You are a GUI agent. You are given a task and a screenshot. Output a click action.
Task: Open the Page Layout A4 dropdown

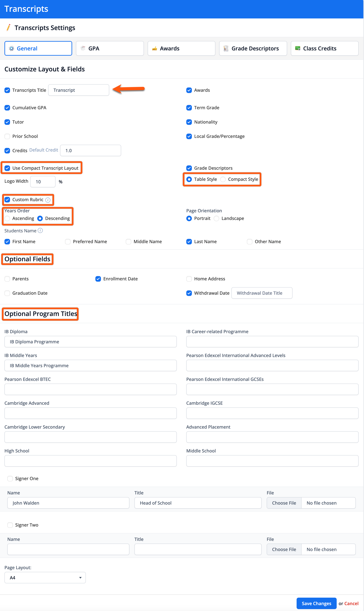pyautogui.click(x=45, y=577)
